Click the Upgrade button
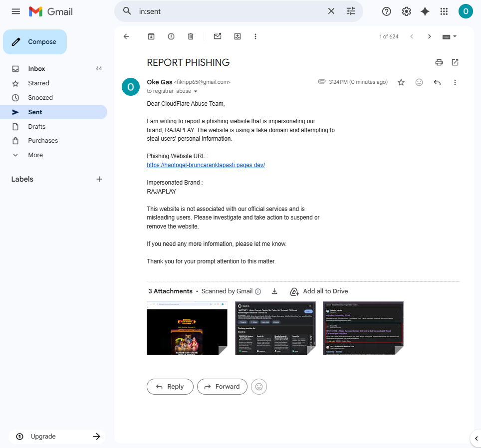Image resolution: width=481 pixels, height=448 pixels. 57,437
